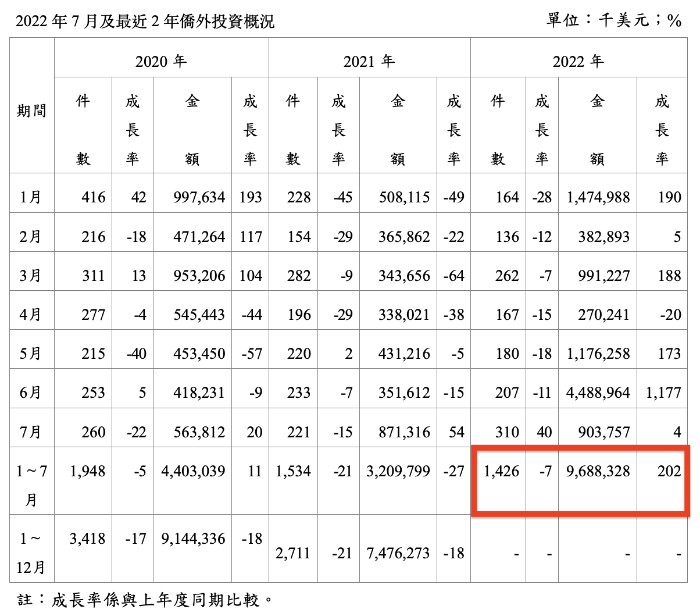Click the case count 310
The height and width of the screenshot is (613, 700).
click(508, 432)
